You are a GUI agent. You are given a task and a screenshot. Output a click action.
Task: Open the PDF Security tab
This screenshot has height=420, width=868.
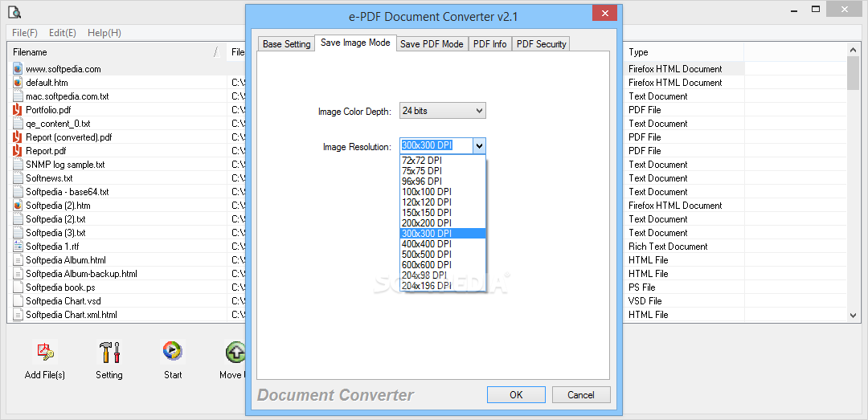point(541,44)
